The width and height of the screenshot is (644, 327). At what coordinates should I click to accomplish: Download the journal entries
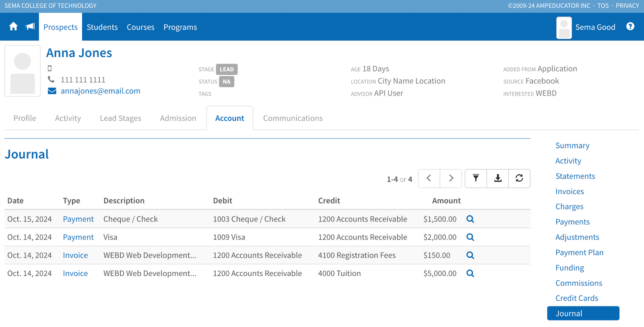(498, 178)
